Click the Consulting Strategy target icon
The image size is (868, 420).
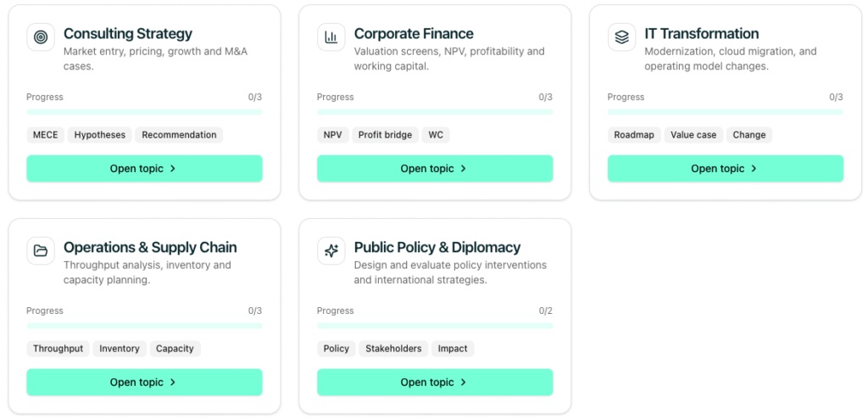(x=40, y=37)
